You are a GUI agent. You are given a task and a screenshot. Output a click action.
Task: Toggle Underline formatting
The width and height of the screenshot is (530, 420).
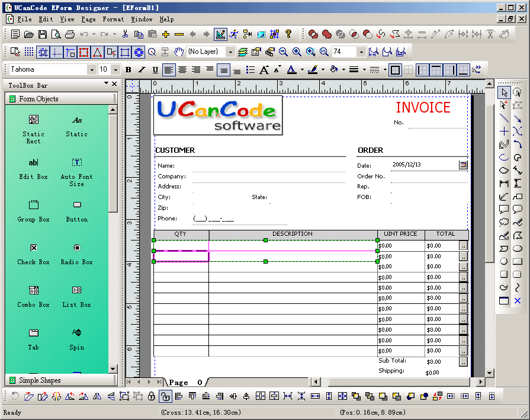(155, 70)
